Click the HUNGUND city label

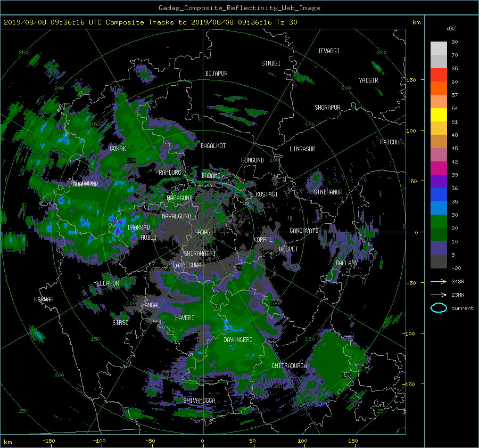(252, 160)
